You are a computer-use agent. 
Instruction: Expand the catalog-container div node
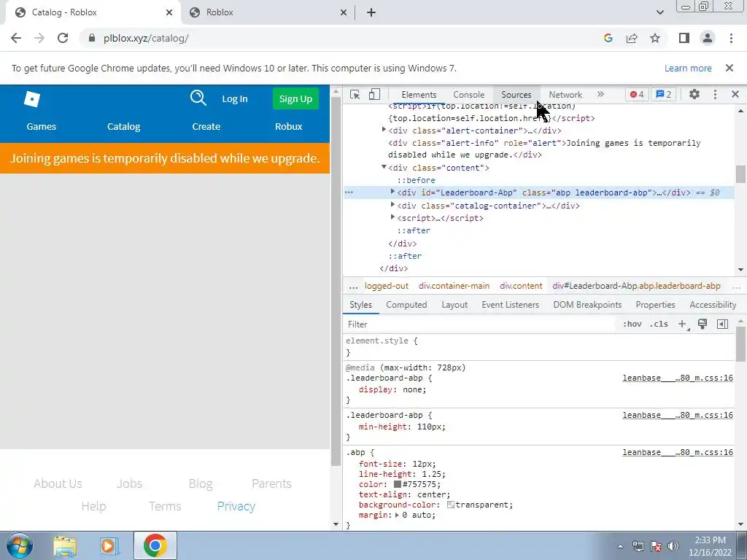392,205
